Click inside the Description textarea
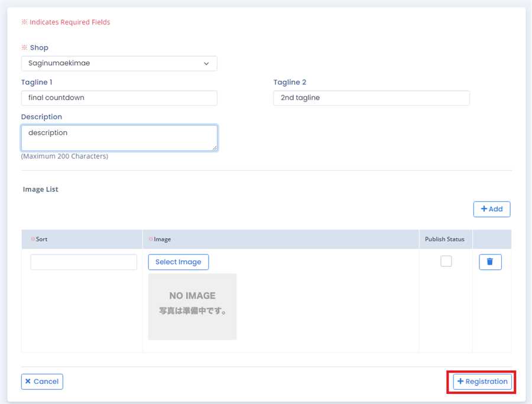 click(119, 138)
